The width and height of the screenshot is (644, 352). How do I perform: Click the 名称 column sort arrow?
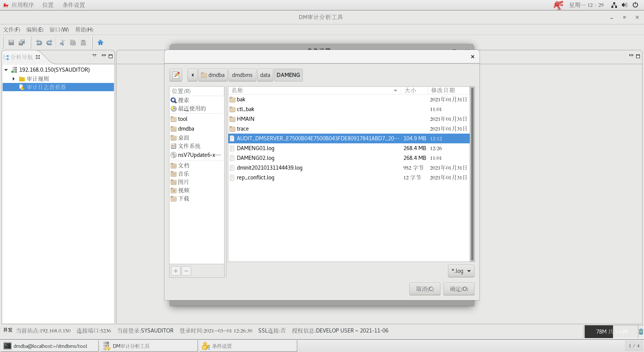395,90
